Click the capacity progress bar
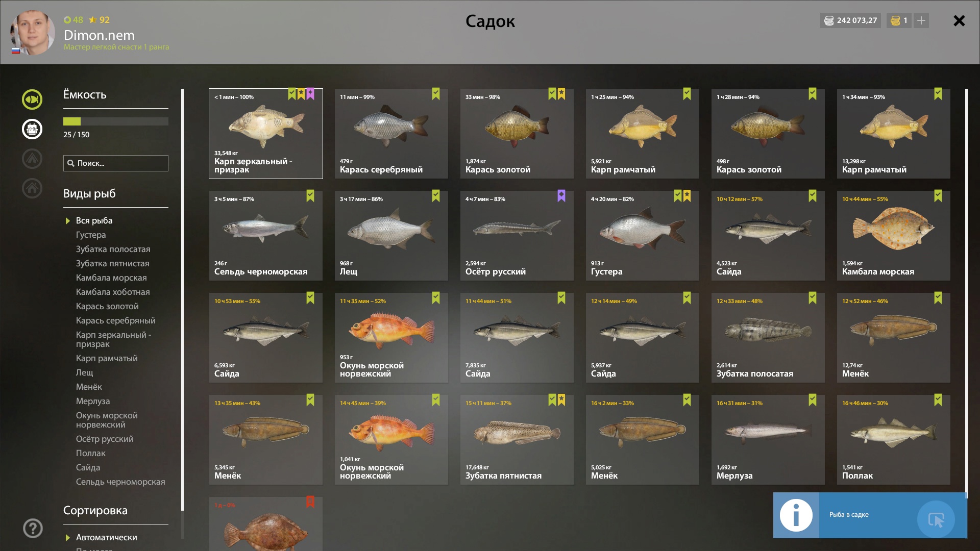This screenshot has width=980, height=551. [x=116, y=121]
